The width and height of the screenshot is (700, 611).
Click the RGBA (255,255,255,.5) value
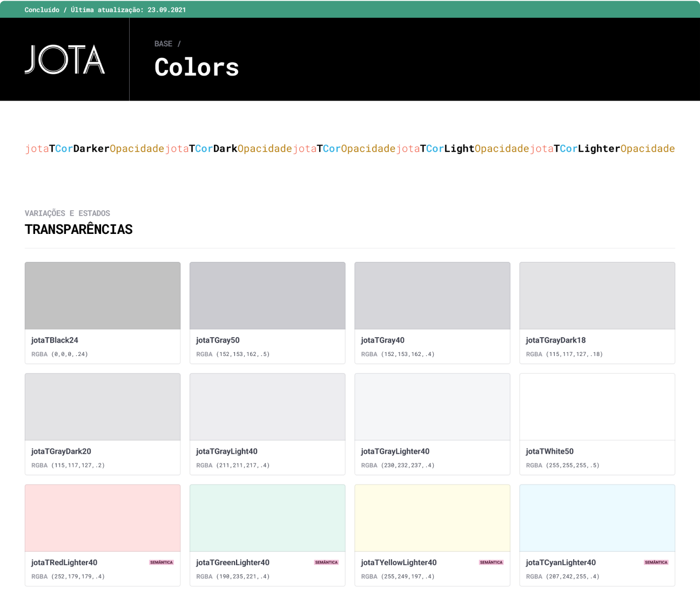pyautogui.click(x=563, y=466)
